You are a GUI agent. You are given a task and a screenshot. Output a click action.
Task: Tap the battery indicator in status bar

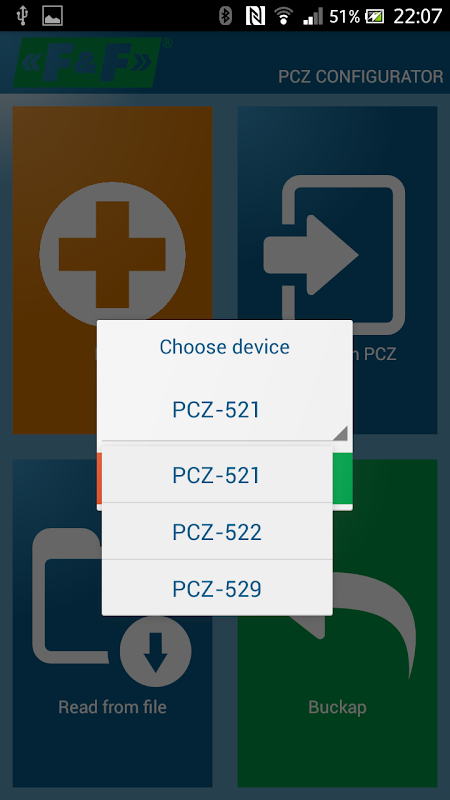[376, 16]
